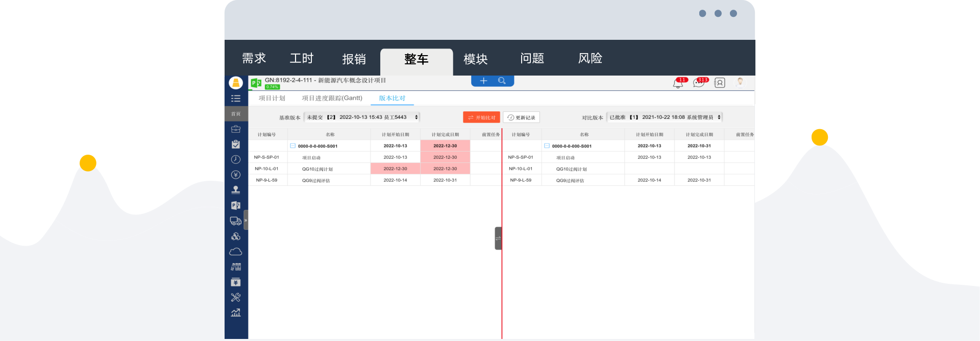Open the cloud icon in sidebar

coord(236,252)
